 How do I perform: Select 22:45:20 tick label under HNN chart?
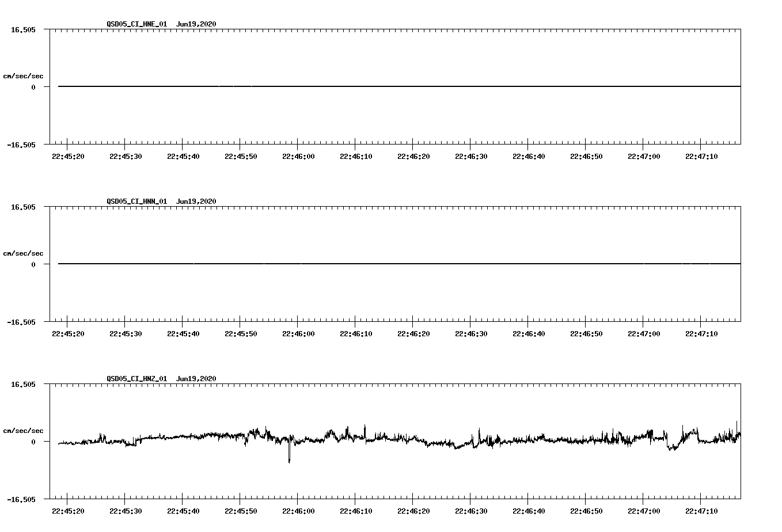pos(68,334)
